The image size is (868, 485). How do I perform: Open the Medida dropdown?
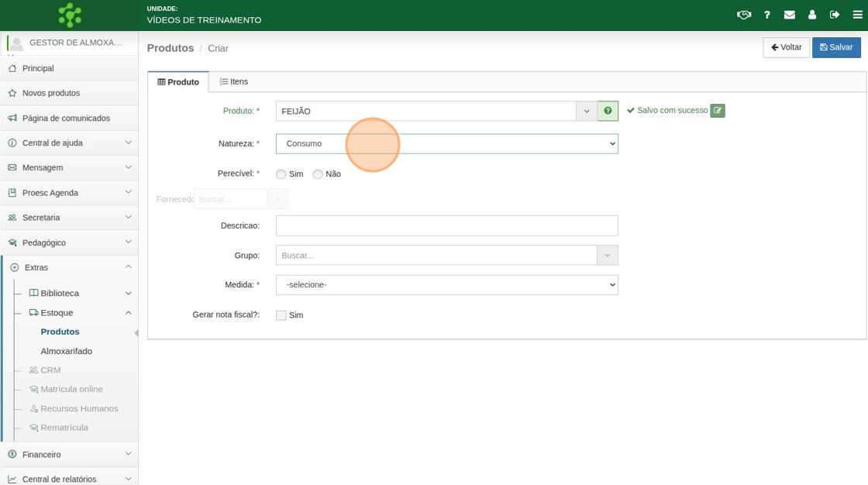tap(447, 284)
